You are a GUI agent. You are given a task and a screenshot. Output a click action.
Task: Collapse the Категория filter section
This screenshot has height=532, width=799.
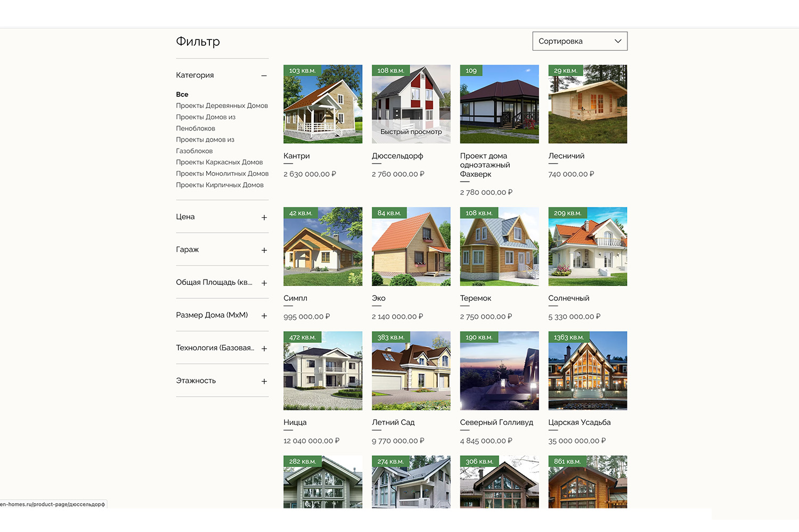click(264, 76)
